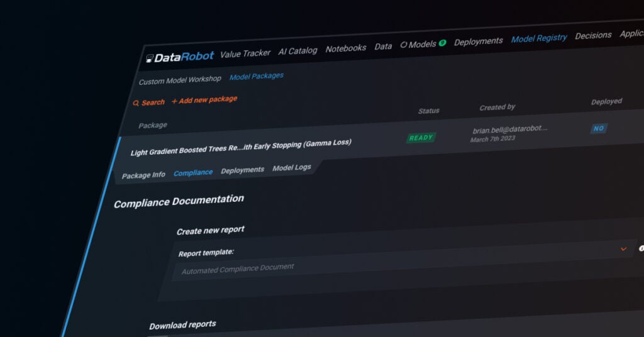The width and height of the screenshot is (644, 337).
Task: Switch to the Custom Model Workshop tab
Action: point(180,80)
